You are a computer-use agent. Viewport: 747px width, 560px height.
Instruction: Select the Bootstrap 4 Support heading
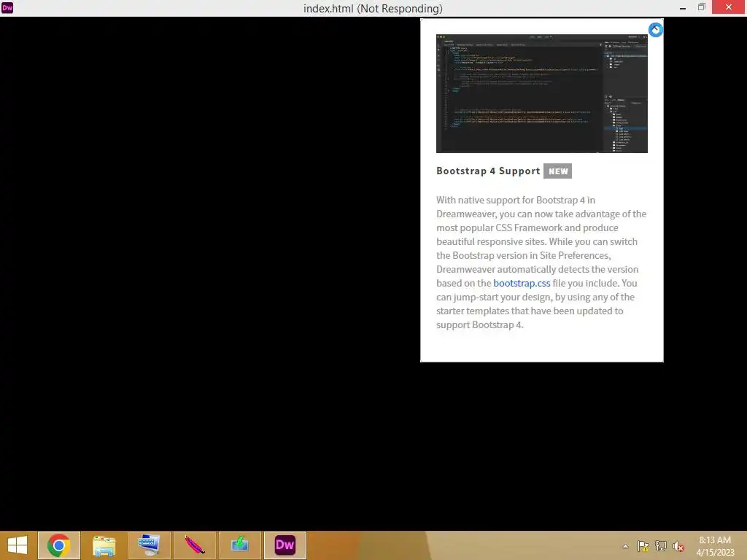coord(488,171)
